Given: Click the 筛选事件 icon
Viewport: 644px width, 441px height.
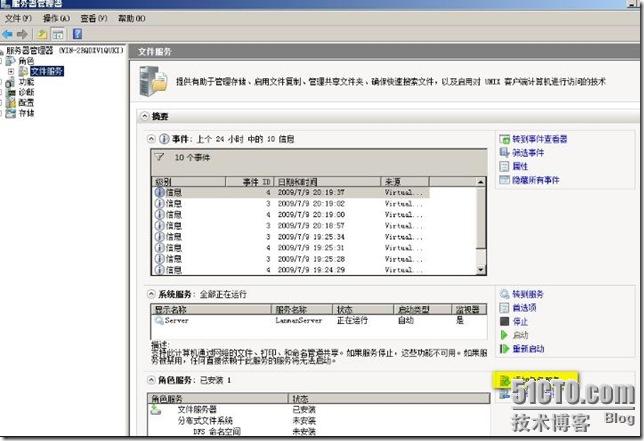Looking at the screenshot, I should (504, 153).
